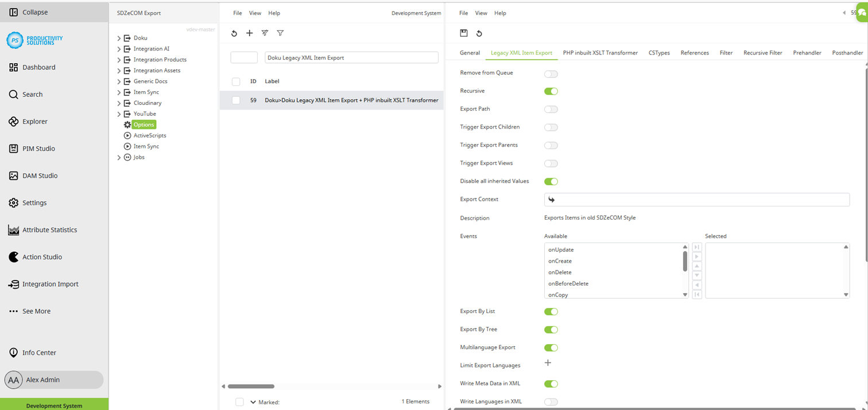Remove event with left arrow button
This screenshot has height=410, width=868.
(x=697, y=285)
